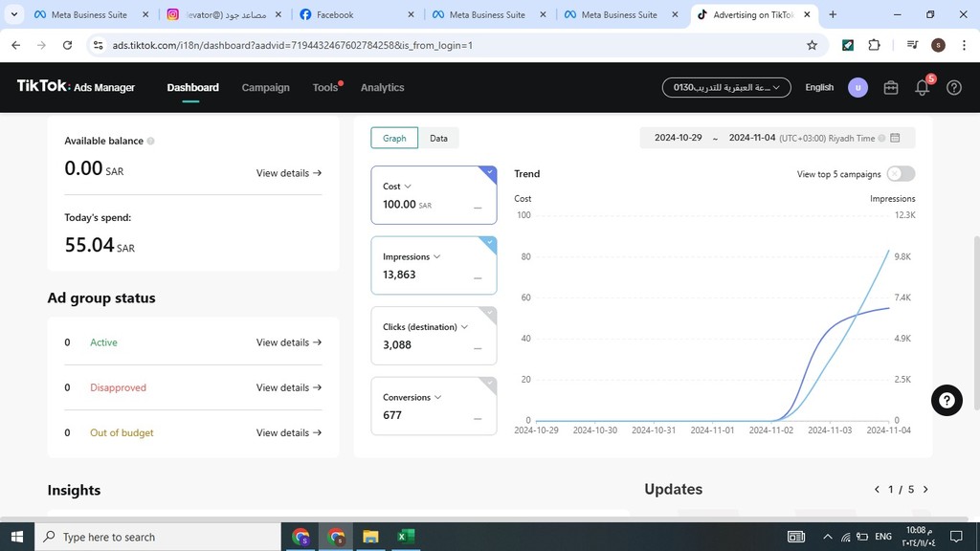View details for Out of budget groups
The height and width of the screenshot is (551, 980).
click(x=289, y=432)
